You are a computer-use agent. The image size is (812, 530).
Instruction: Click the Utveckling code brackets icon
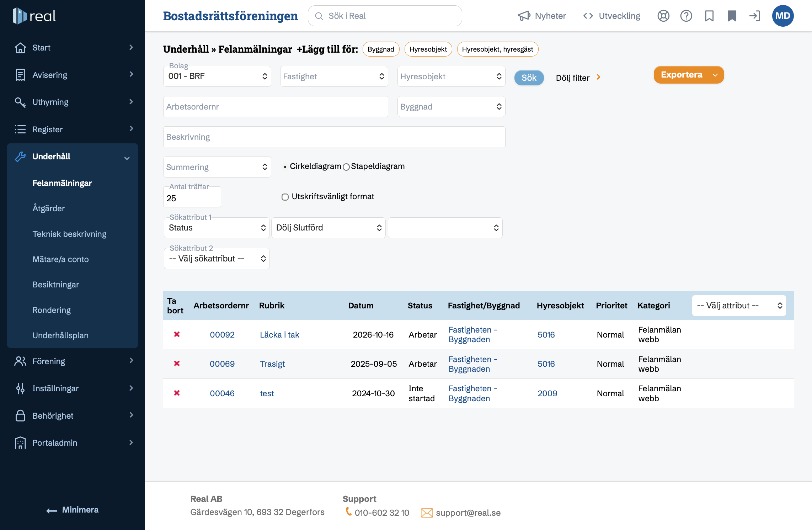588,16
